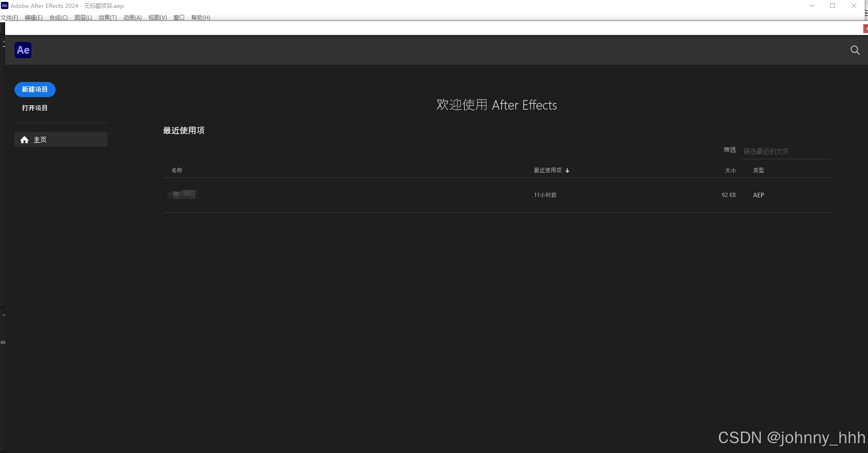Open the 窗口 menu
This screenshot has width=868, height=453.
(179, 18)
